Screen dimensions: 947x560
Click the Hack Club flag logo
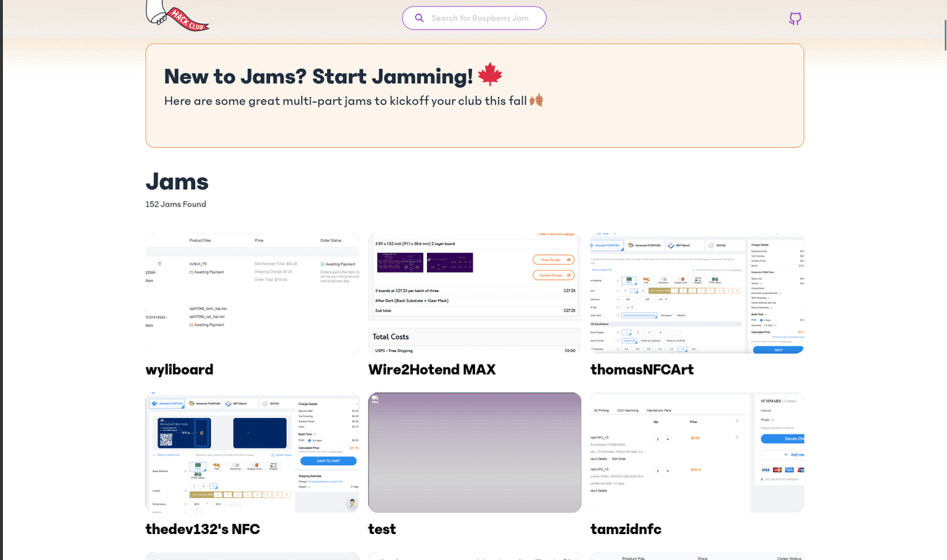[178, 16]
